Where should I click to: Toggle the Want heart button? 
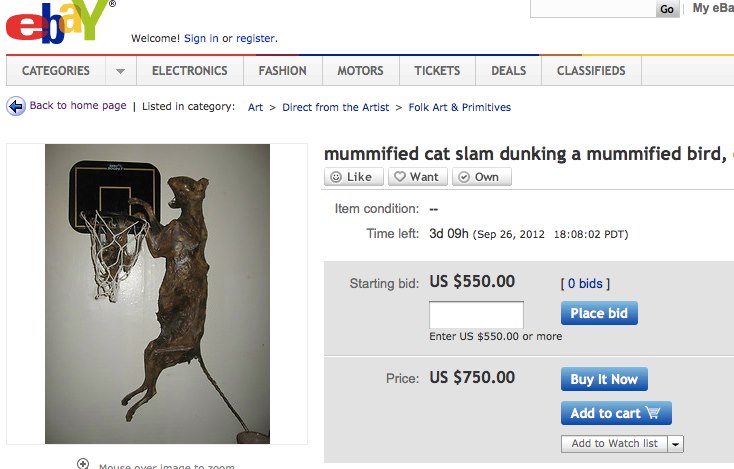(x=417, y=177)
